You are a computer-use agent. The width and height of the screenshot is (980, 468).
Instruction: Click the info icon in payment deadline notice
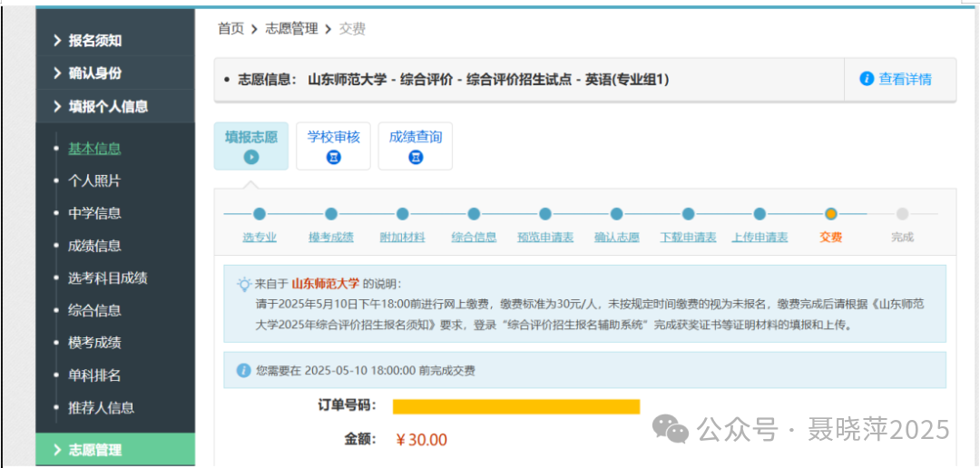[243, 371]
